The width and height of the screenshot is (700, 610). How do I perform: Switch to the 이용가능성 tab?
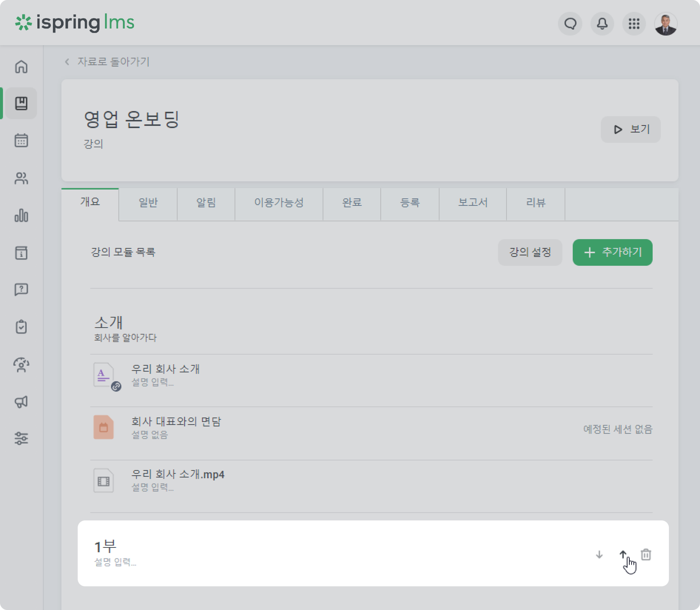click(x=279, y=203)
